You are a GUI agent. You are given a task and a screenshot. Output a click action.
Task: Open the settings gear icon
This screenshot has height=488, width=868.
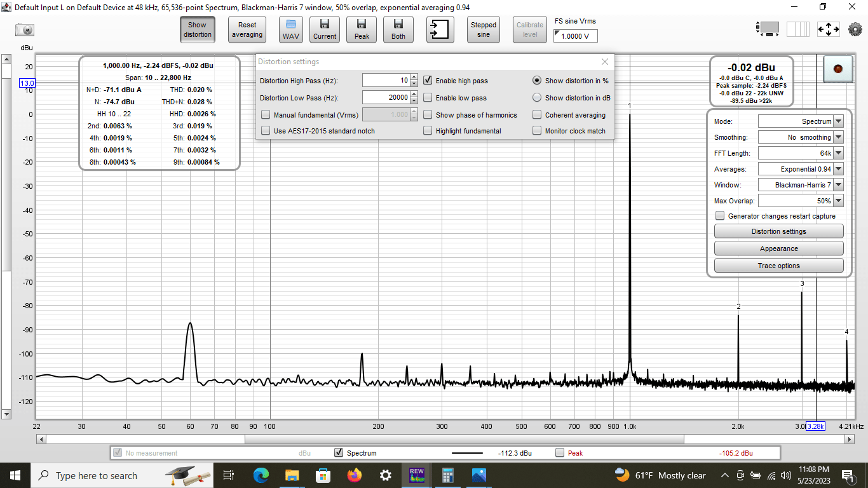point(855,29)
